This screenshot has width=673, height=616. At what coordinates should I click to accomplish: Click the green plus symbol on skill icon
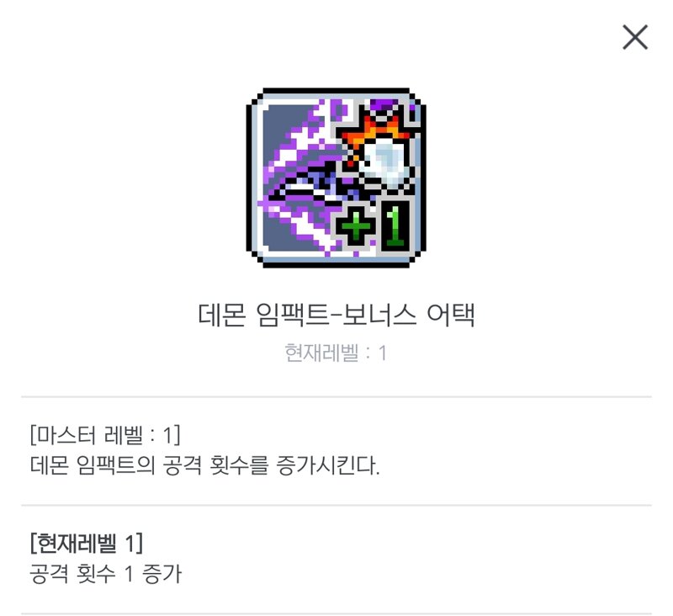pyautogui.click(x=356, y=226)
